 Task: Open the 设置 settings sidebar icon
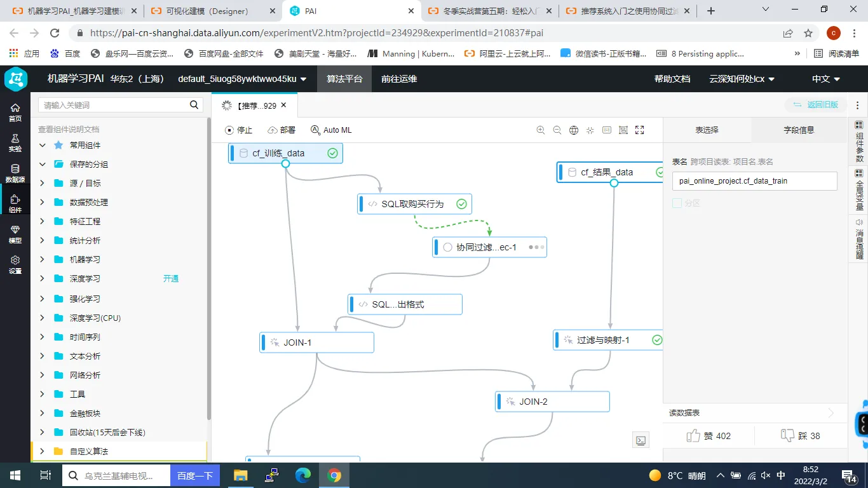[x=15, y=265]
